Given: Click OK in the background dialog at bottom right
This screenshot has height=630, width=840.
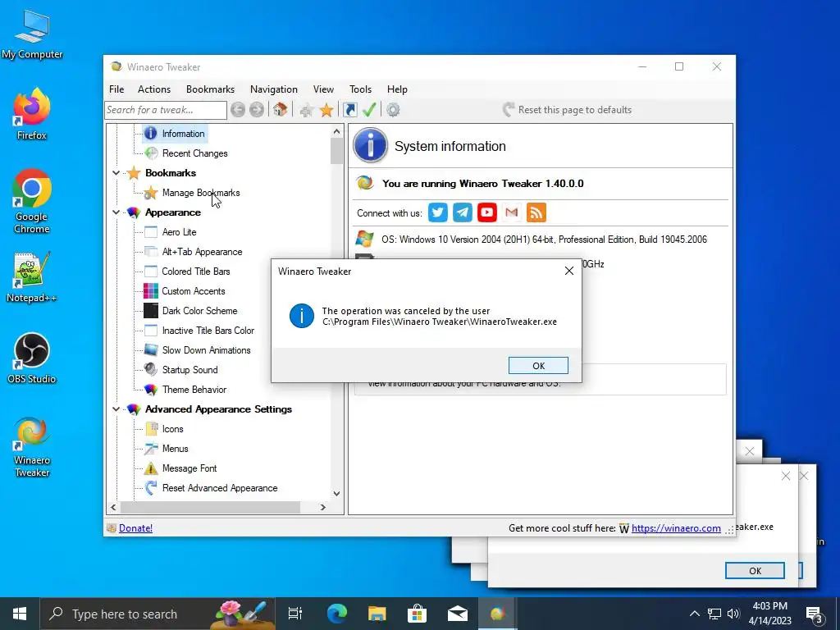Looking at the screenshot, I should (755, 571).
